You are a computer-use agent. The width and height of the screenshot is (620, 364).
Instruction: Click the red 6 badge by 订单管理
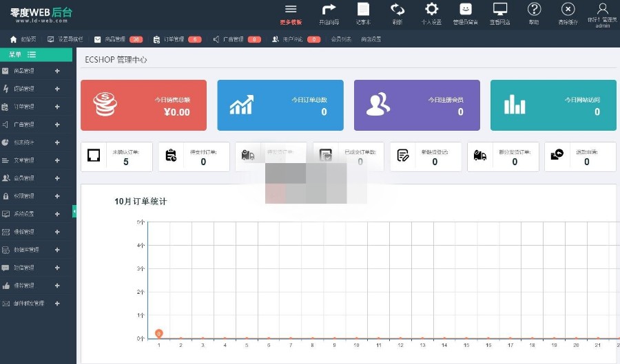[x=195, y=39]
